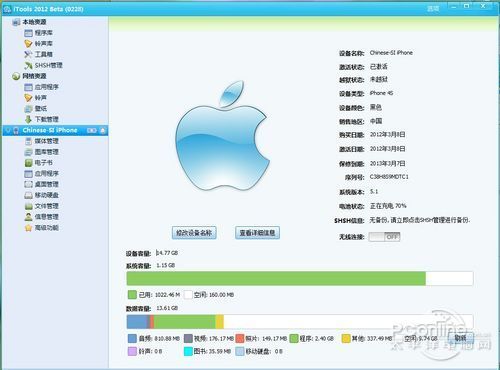The width and height of the screenshot is (500, 370).
Task: Click the 刷新 refresh button
Action: (x=460, y=338)
